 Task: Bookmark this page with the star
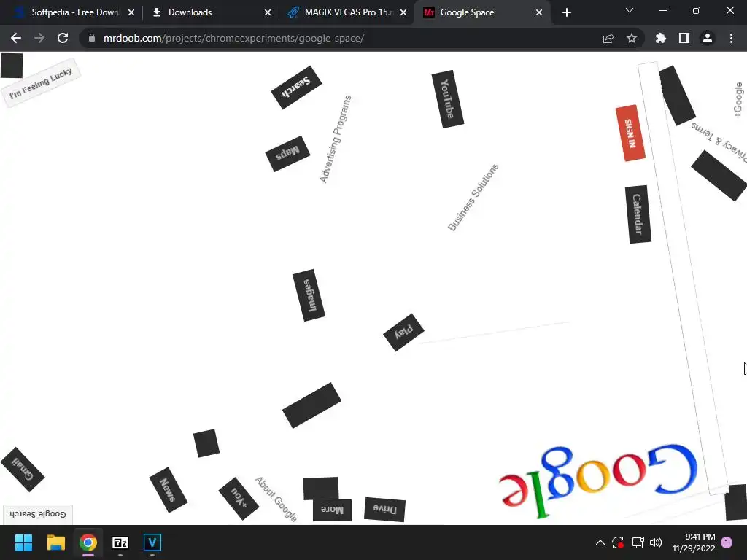[632, 38]
